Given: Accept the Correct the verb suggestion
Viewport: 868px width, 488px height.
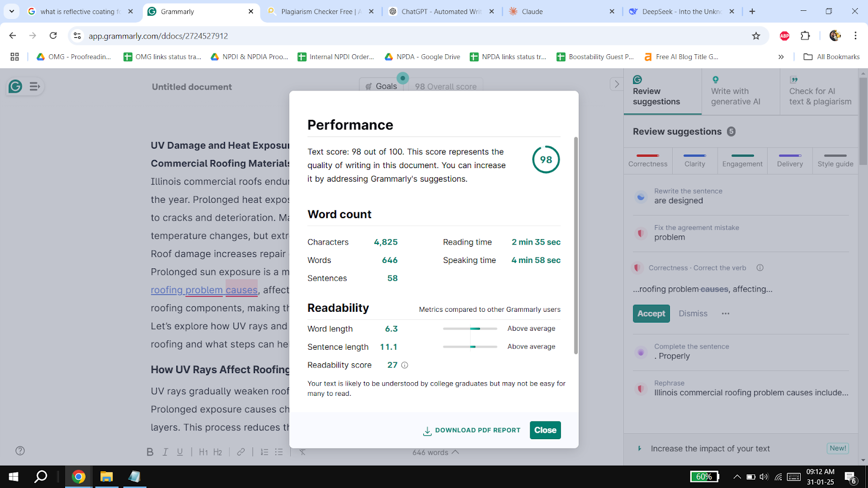Looking at the screenshot, I should click(651, 313).
